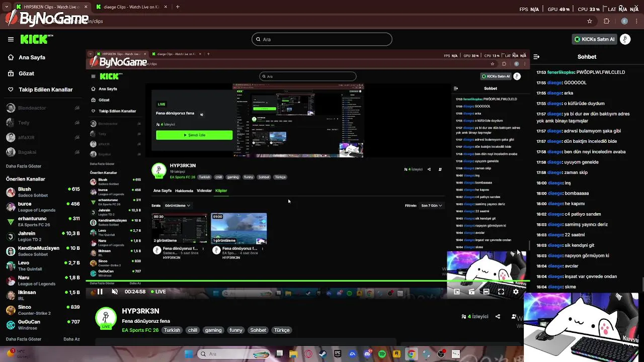Image resolution: width=644 pixels, height=362 pixels.
Task: Open the 01:00 clip thumbnail
Action: click(239, 229)
